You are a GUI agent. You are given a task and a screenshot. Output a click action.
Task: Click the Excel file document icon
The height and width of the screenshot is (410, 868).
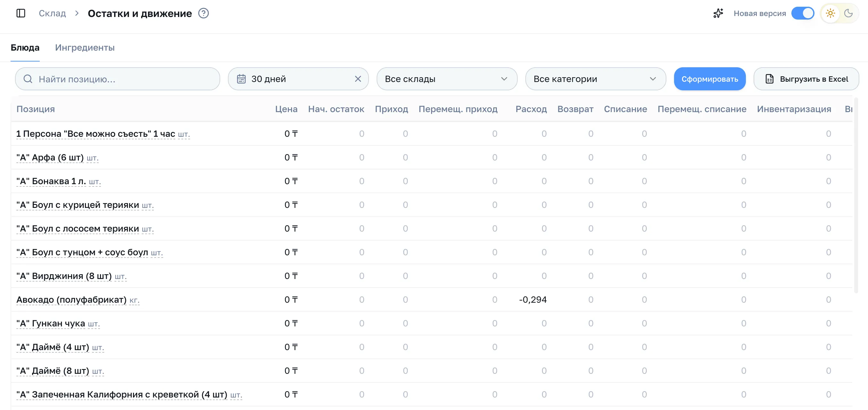[x=770, y=79]
